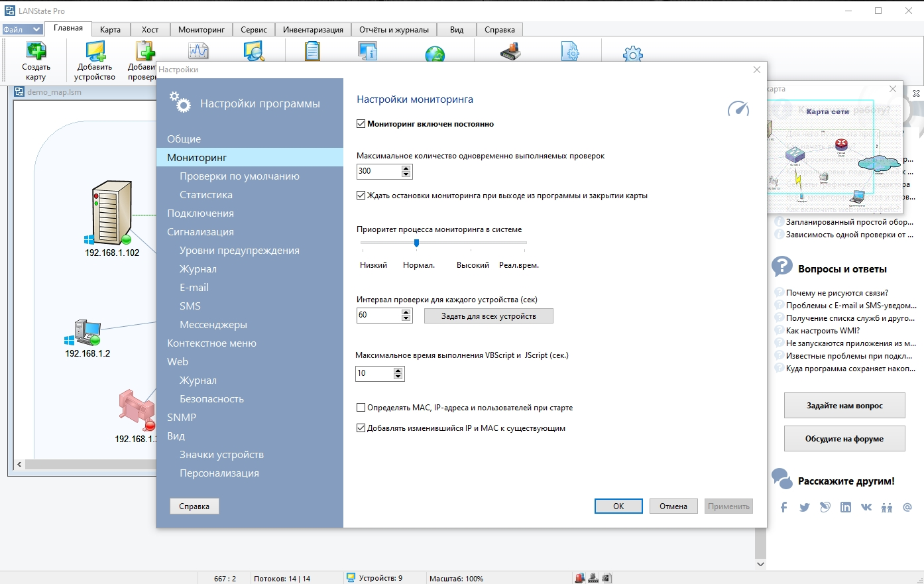Click the add check clipboard icon

145,51
